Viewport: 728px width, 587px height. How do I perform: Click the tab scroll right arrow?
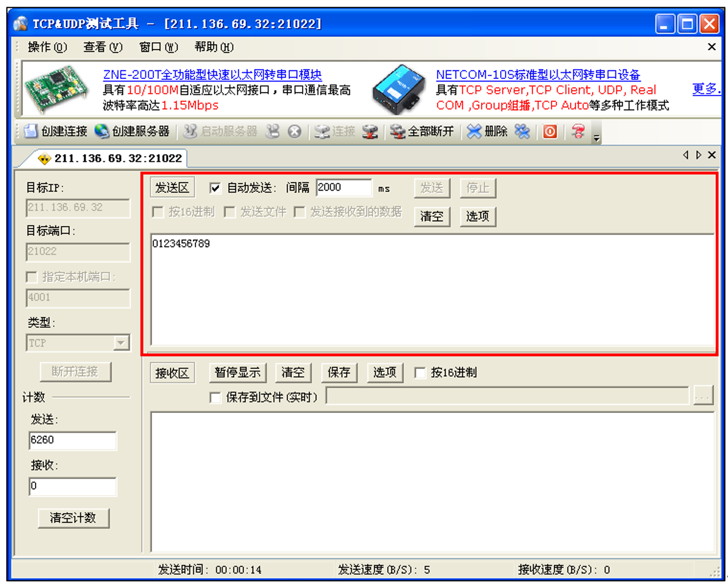click(x=699, y=155)
